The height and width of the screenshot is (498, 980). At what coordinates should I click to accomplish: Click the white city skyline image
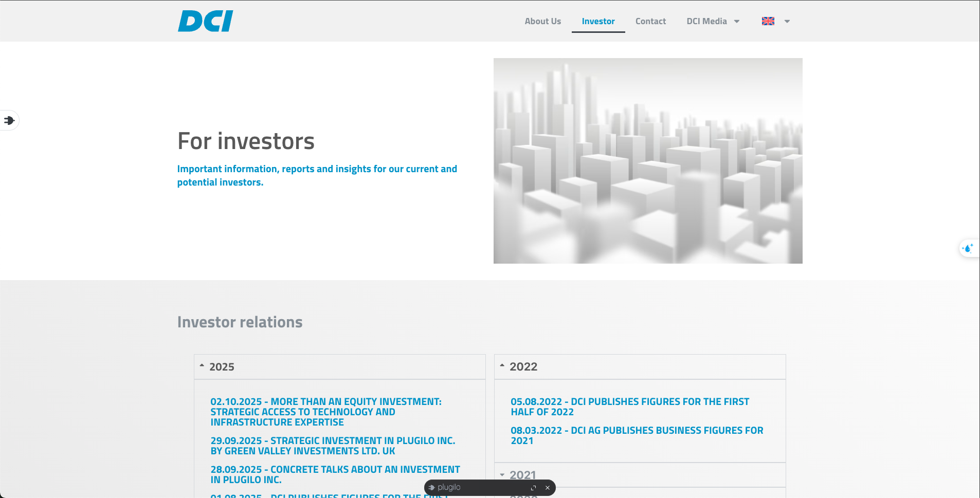(x=648, y=161)
